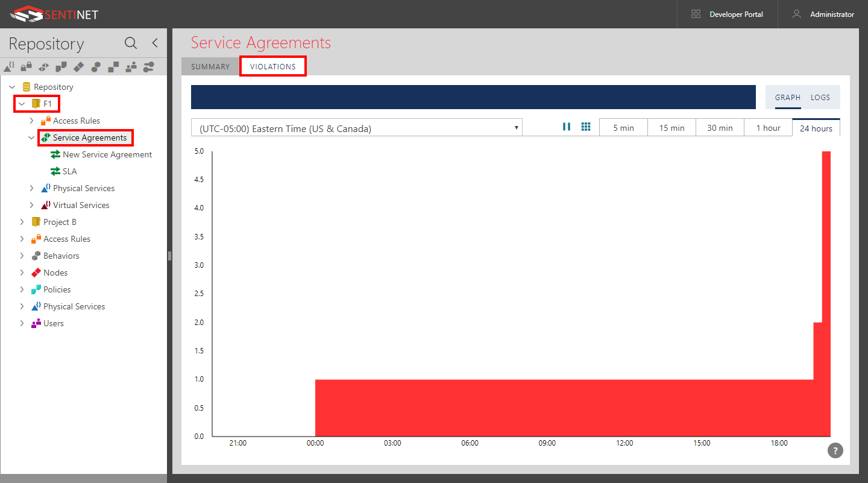Expand the Users node

(22, 323)
